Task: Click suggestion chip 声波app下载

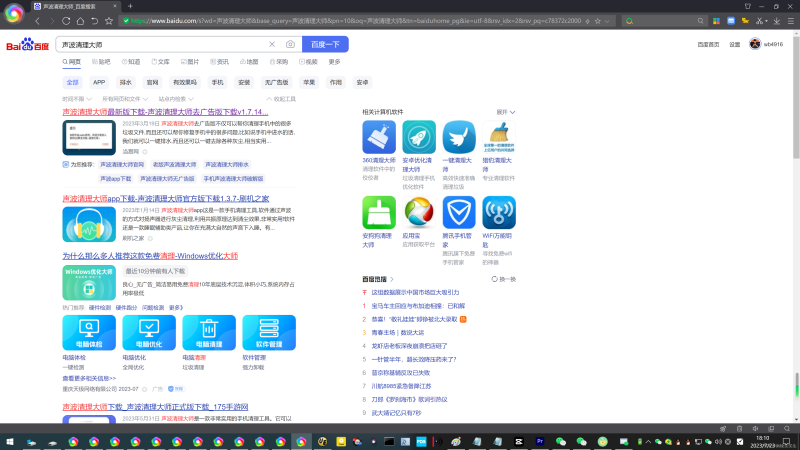Action: pyautogui.click(x=115, y=179)
